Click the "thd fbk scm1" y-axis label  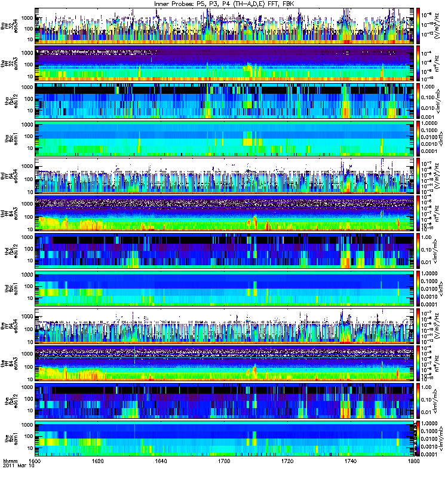pyautogui.click(x=12, y=289)
